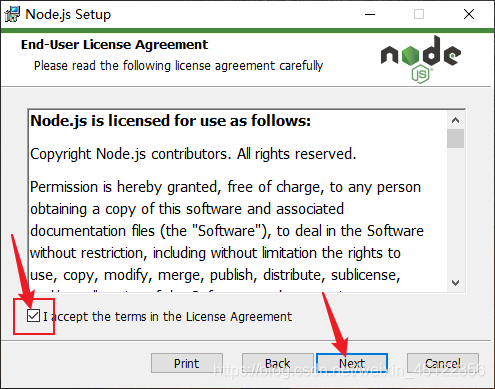The image size is (495, 389).
Task: Minimize the Node.js Setup window
Action: point(370,14)
